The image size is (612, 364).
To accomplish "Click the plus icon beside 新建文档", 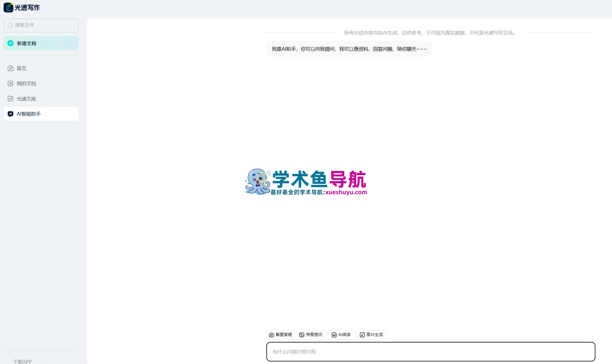I will pyautogui.click(x=10, y=43).
